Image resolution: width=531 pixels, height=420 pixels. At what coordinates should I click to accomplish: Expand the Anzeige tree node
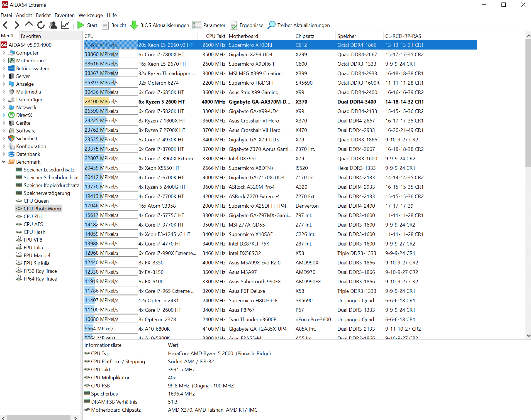4,84
